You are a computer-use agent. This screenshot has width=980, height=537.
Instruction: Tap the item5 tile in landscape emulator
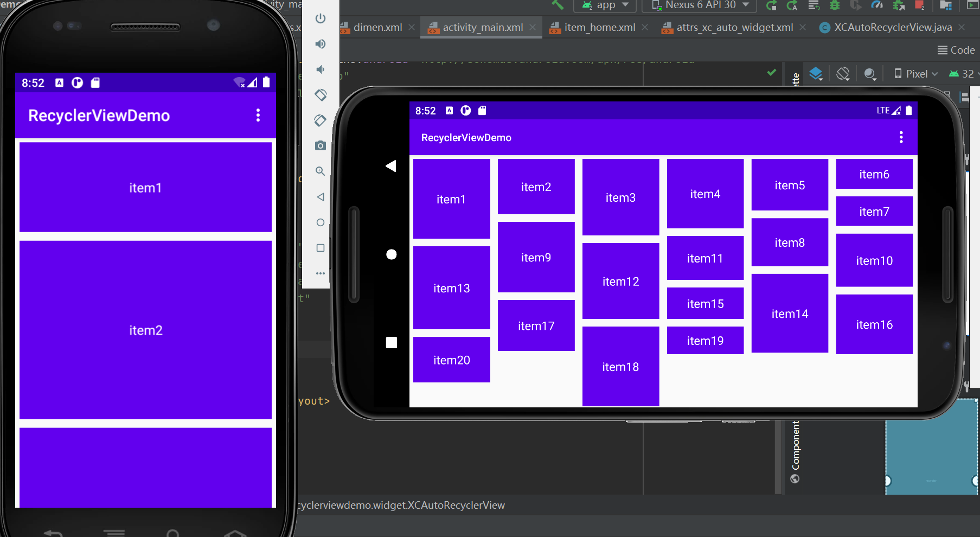point(789,184)
